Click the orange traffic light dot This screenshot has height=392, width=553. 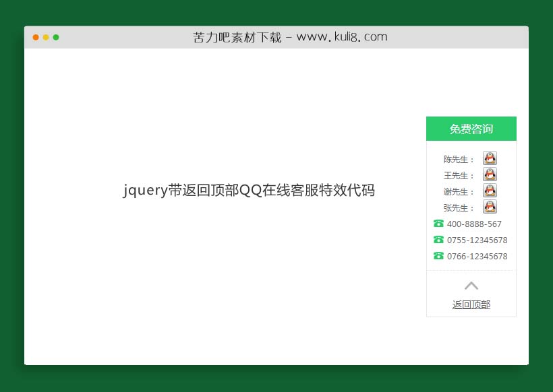pos(35,38)
